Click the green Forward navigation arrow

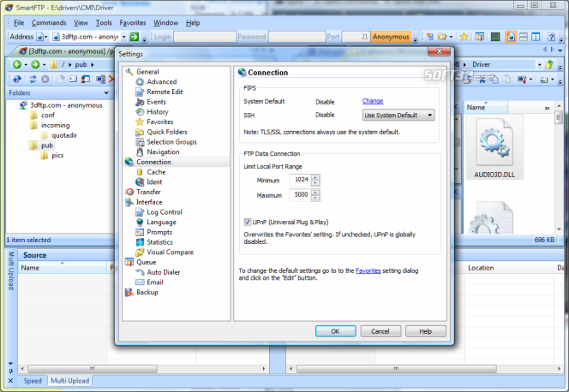35,64
